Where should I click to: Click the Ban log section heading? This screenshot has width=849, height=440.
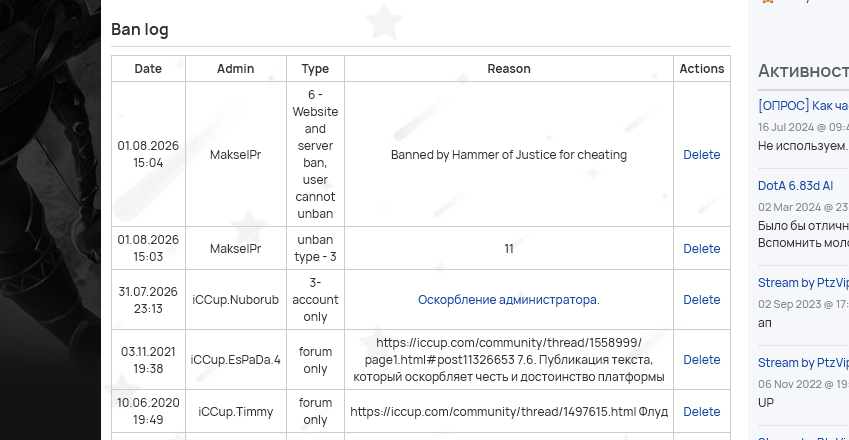click(140, 29)
